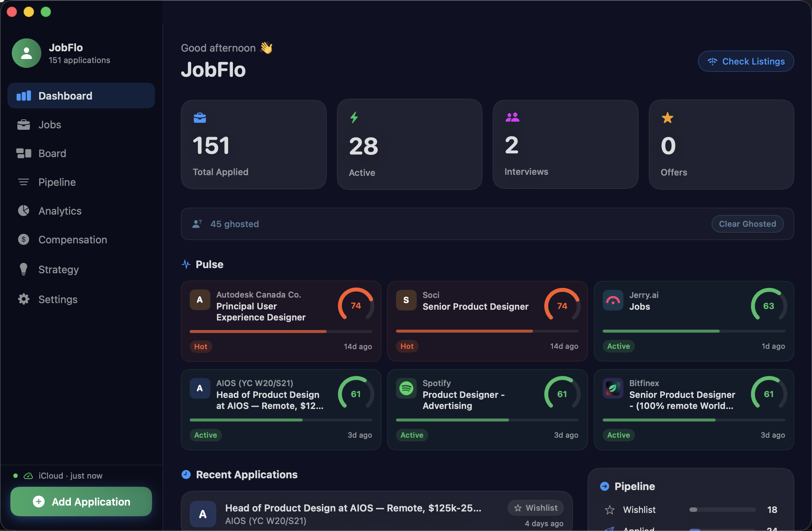Open the Jerry.ai Jobs pulse card
Image resolution: width=812 pixels, height=531 pixels.
(x=694, y=321)
